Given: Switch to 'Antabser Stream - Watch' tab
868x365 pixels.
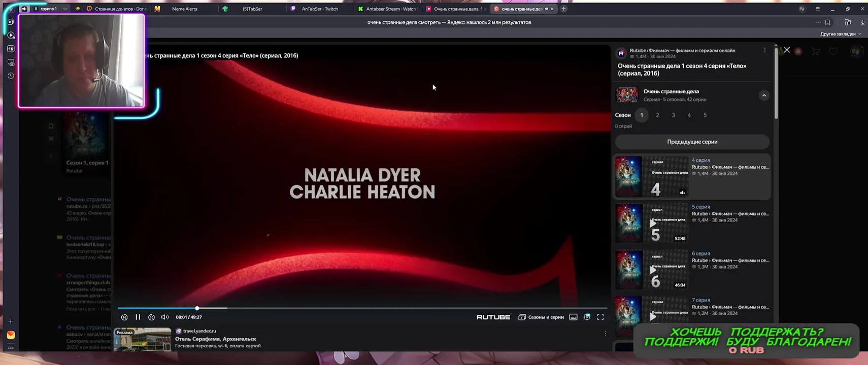Looking at the screenshot, I should [x=387, y=9].
